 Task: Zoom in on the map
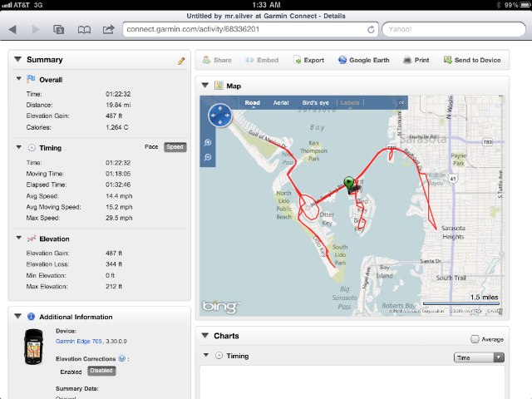(x=207, y=142)
